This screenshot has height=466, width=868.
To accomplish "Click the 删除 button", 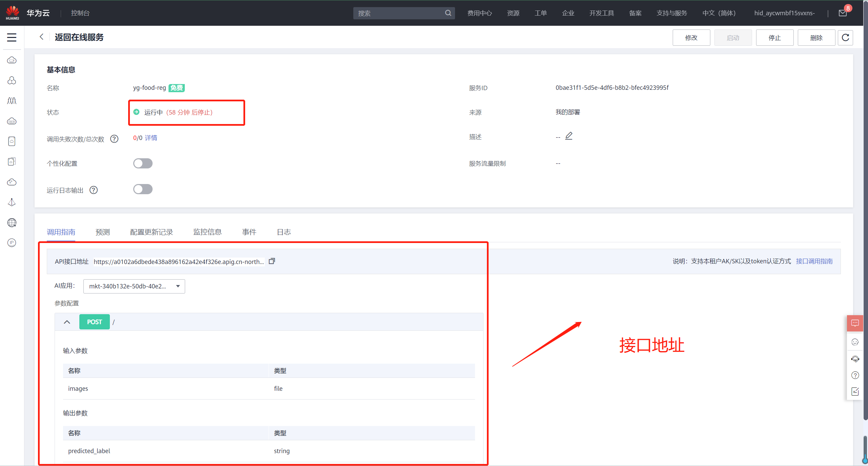I will pyautogui.click(x=816, y=37).
